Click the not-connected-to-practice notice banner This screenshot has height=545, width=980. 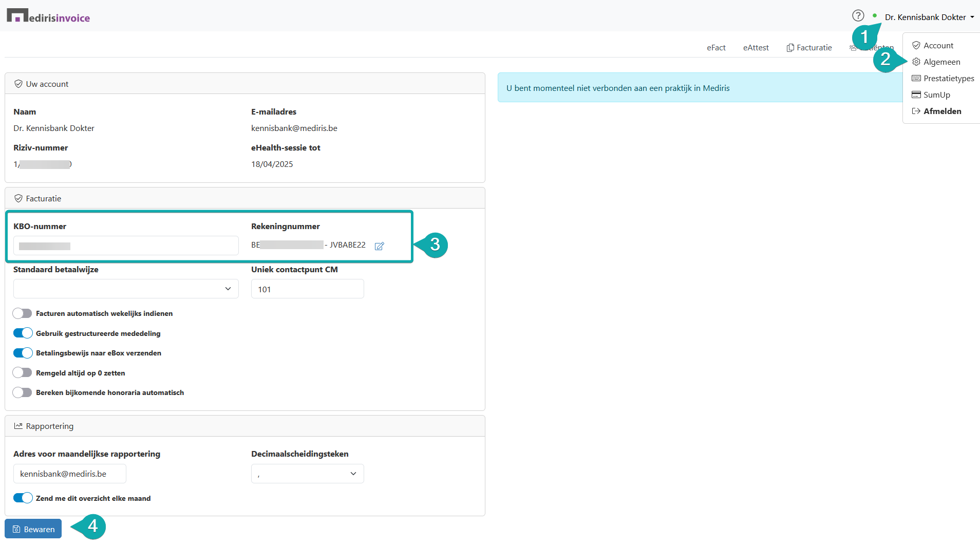coord(701,88)
